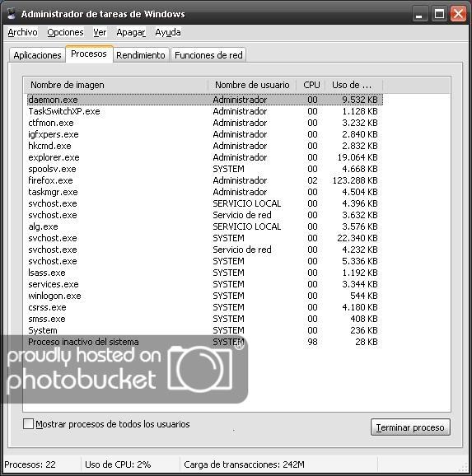Minimize the Task Manager window
This screenshot has height=476, width=472.
coord(419,14)
